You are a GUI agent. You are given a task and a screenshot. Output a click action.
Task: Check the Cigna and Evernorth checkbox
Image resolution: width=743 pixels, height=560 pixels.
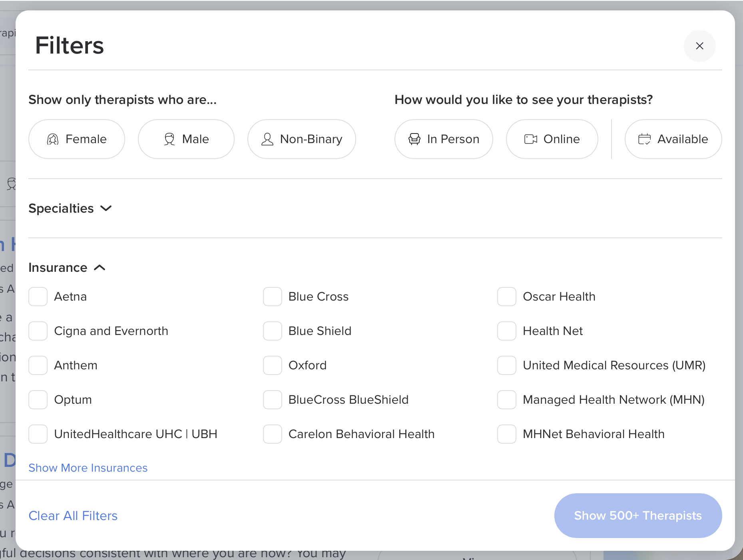(38, 331)
